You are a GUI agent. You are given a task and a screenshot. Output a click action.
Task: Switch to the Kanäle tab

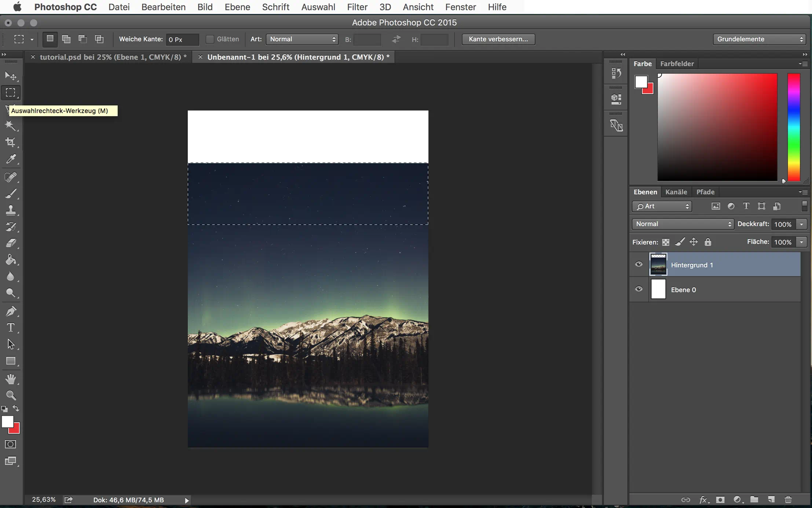(x=676, y=192)
